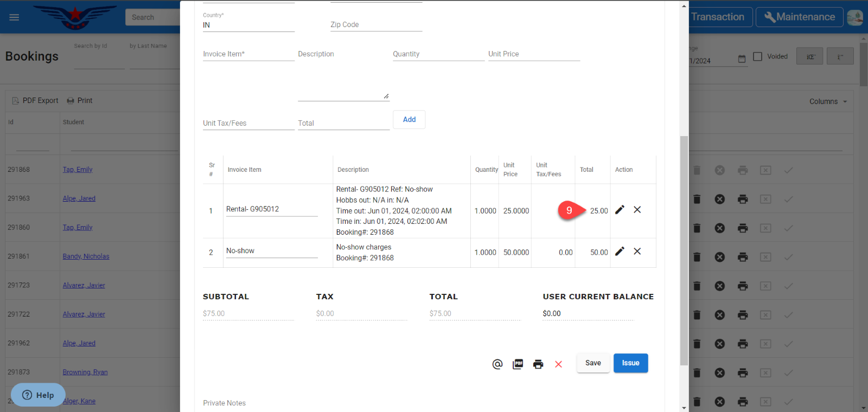Delete the Rental- G905012 line item
This screenshot has width=868, height=412.
637,210
